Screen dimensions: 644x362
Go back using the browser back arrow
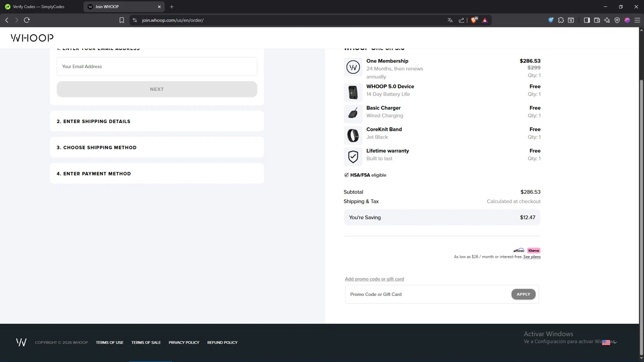[x=7, y=20]
